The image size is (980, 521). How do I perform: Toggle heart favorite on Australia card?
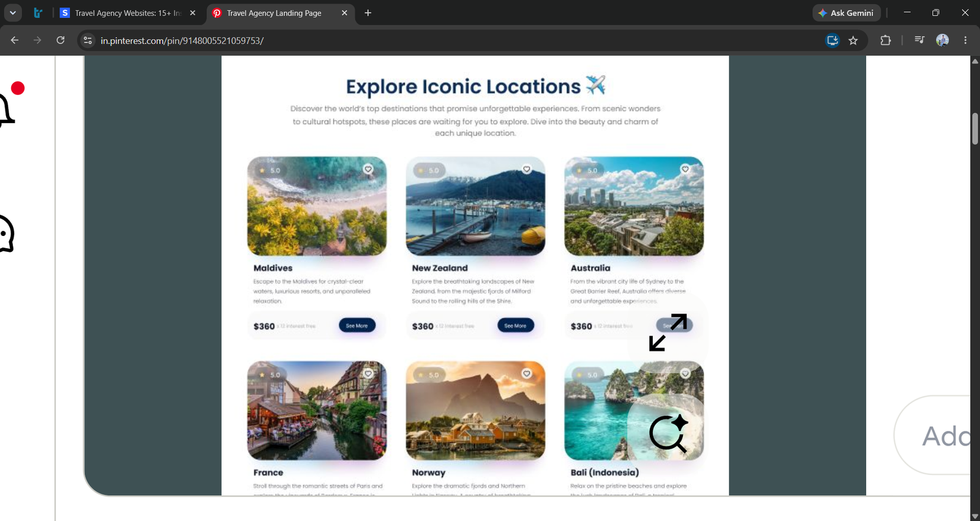[685, 169]
